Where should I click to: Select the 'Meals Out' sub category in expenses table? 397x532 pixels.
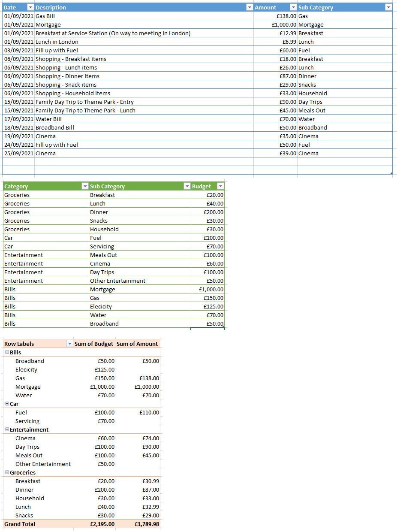[x=345, y=110]
